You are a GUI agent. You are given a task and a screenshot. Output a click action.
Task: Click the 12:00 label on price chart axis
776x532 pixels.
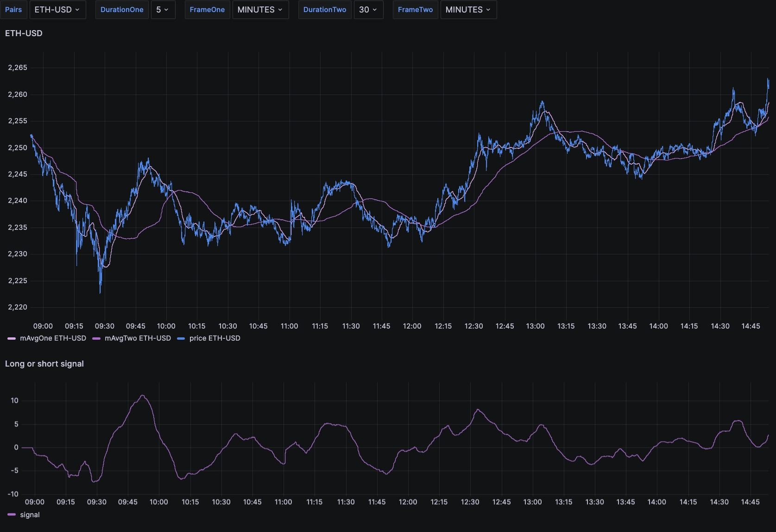412,326
